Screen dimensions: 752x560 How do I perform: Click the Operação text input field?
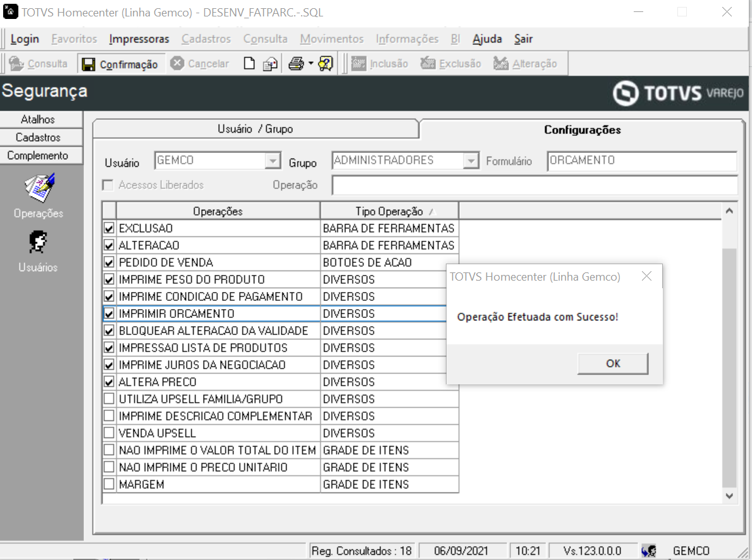tap(534, 185)
